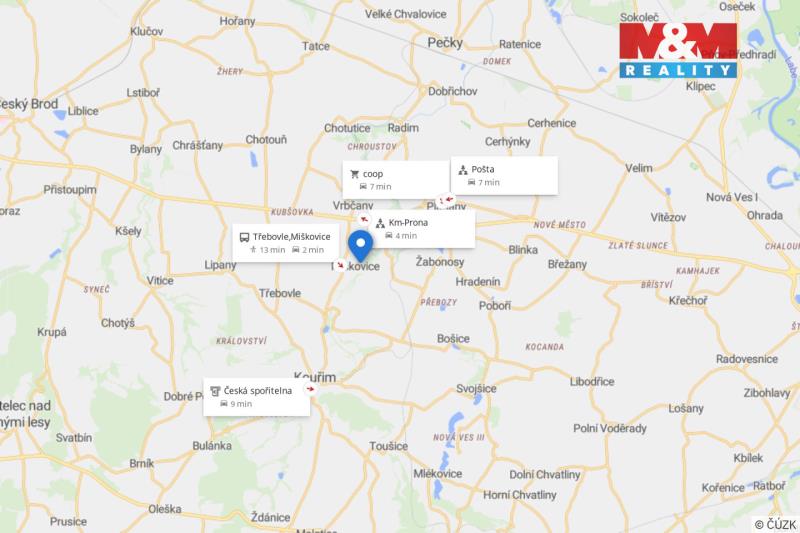Select the Česká spořitelna 9 min card

(257, 397)
